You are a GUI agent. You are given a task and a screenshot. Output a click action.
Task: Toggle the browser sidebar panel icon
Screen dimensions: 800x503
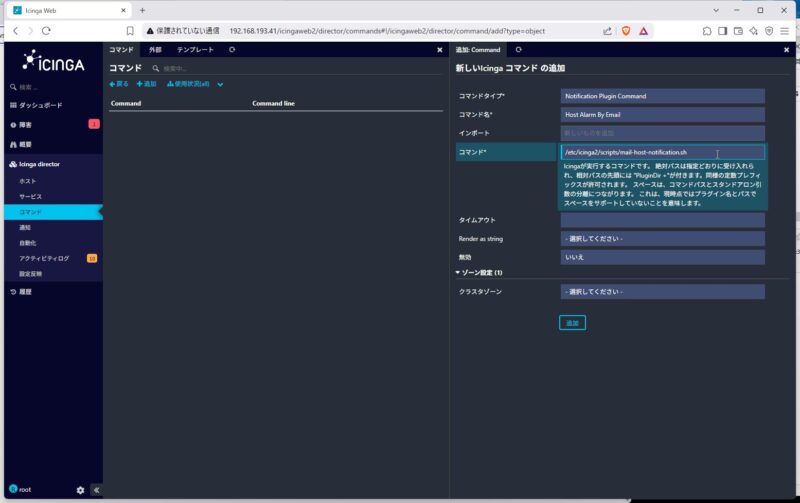[722, 31]
